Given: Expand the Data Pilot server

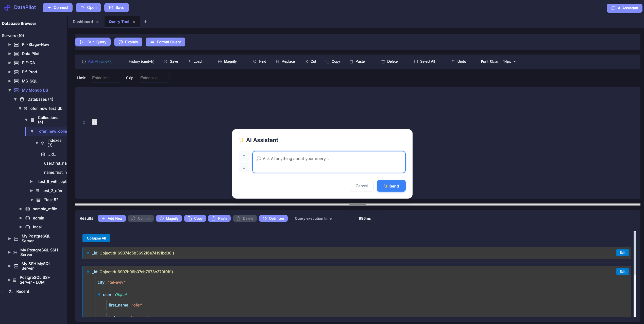Looking at the screenshot, I should [x=10, y=54].
